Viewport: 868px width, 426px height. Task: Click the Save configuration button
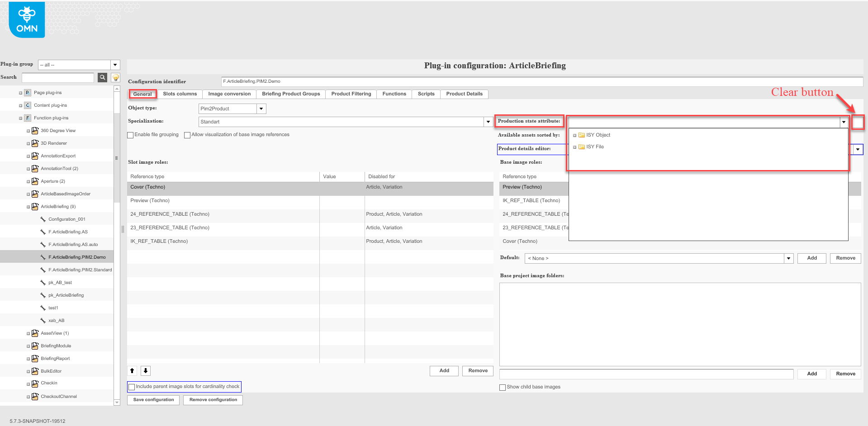[x=153, y=400]
